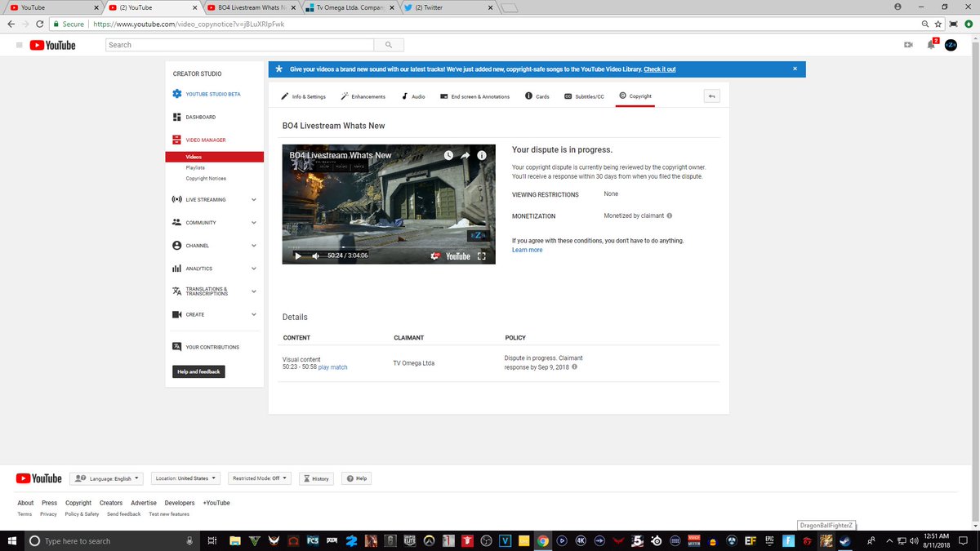This screenshot has height=551, width=980.
Task: Open Steam from the taskbar
Action: click(x=845, y=540)
